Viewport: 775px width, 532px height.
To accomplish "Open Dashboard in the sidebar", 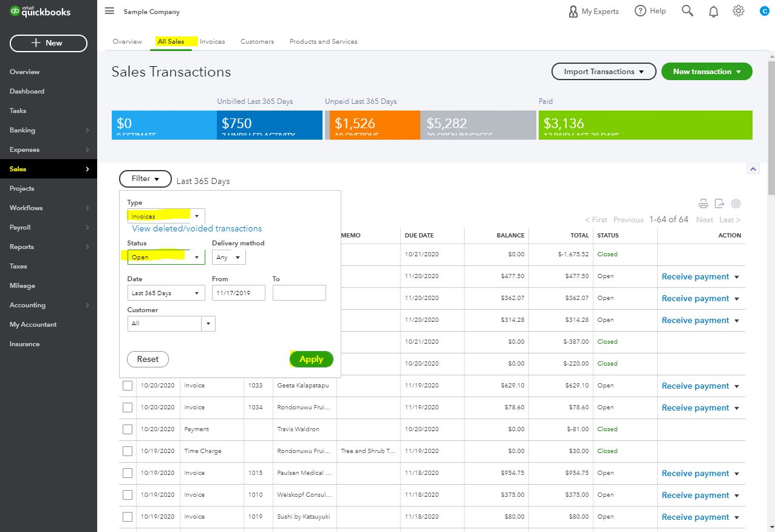I will tap(49, 91).
